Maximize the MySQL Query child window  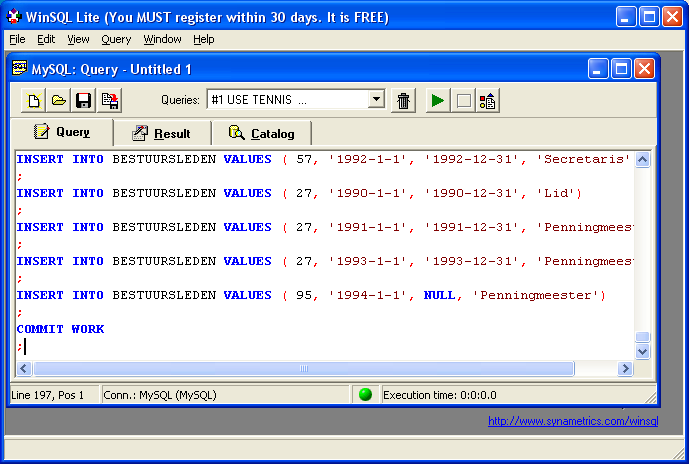[x=621, y=69]
